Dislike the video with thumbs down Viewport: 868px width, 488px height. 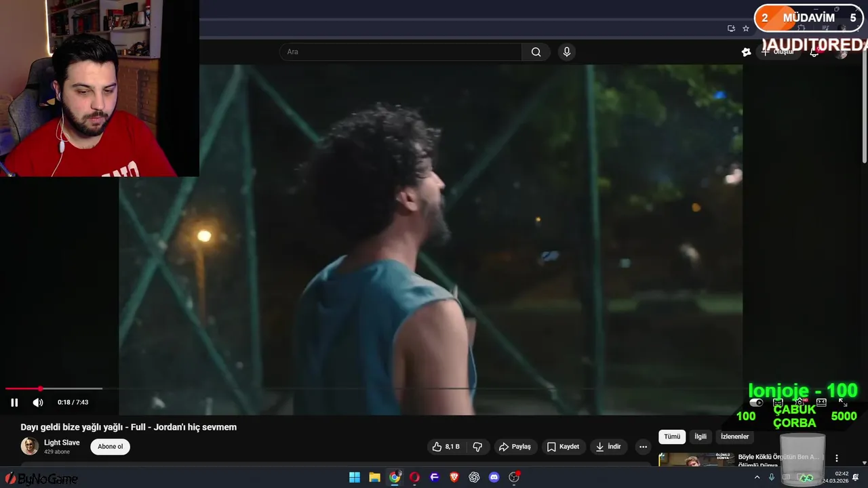[x=477, y=447]
